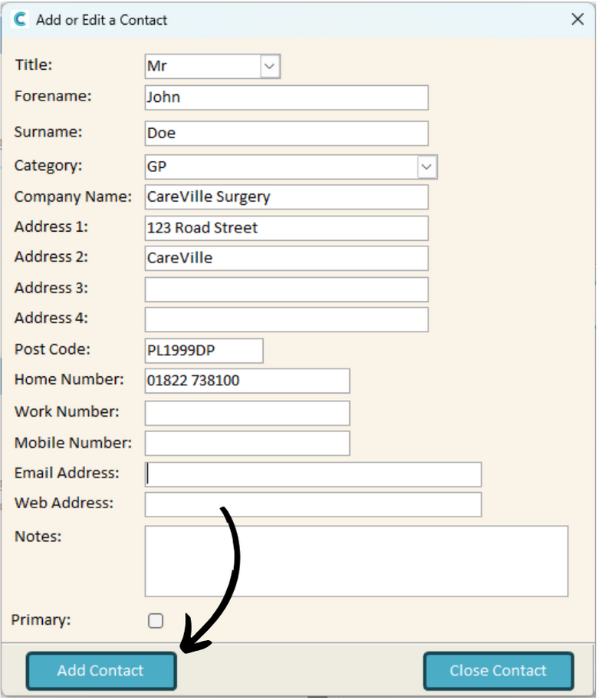
Task: Select the empty Address 4 field
Action: click(x=286, y=319)
